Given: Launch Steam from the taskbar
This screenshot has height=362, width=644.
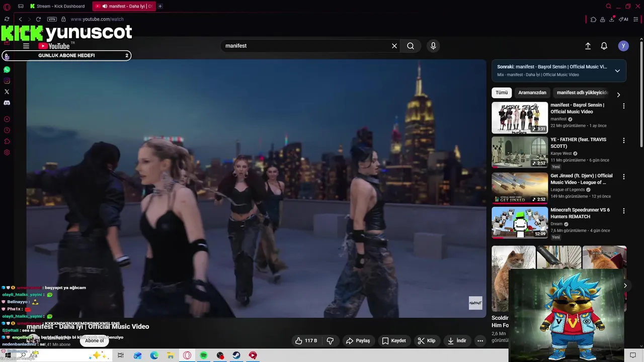Looking at the screenshot, I should point(236,355).
